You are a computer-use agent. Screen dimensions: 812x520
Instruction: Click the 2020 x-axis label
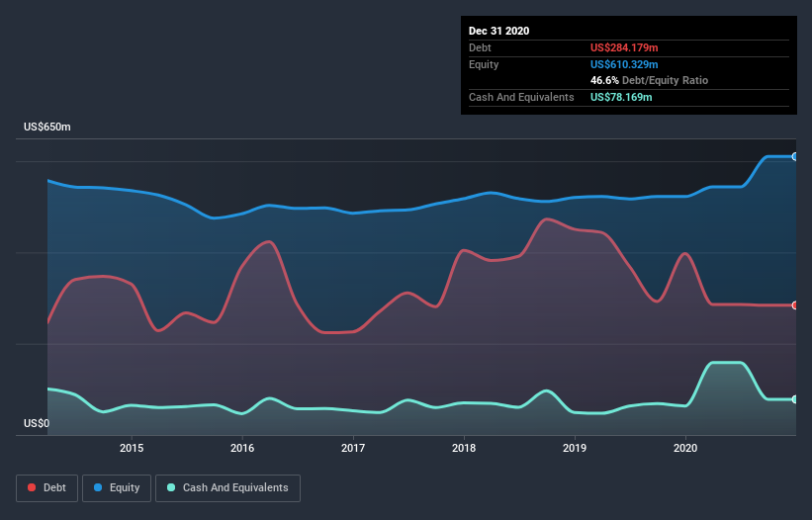[x=685, y=448]
